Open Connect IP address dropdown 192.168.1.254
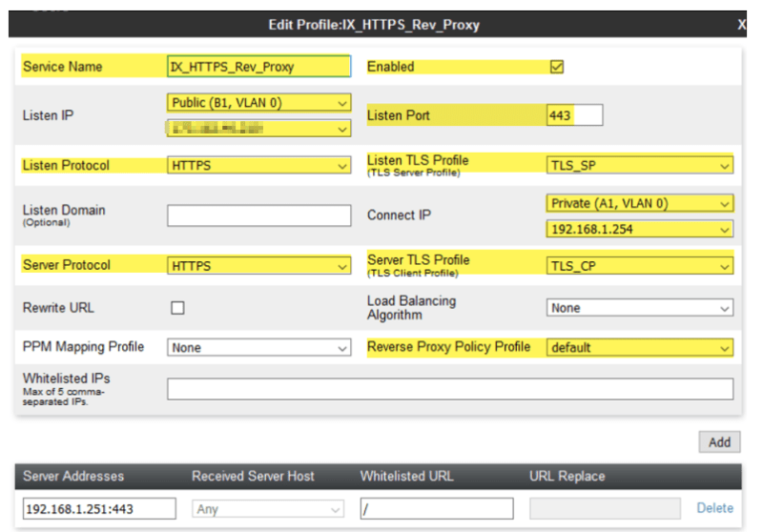This screenshot has width=763, height=532. [x=639, y=229]
